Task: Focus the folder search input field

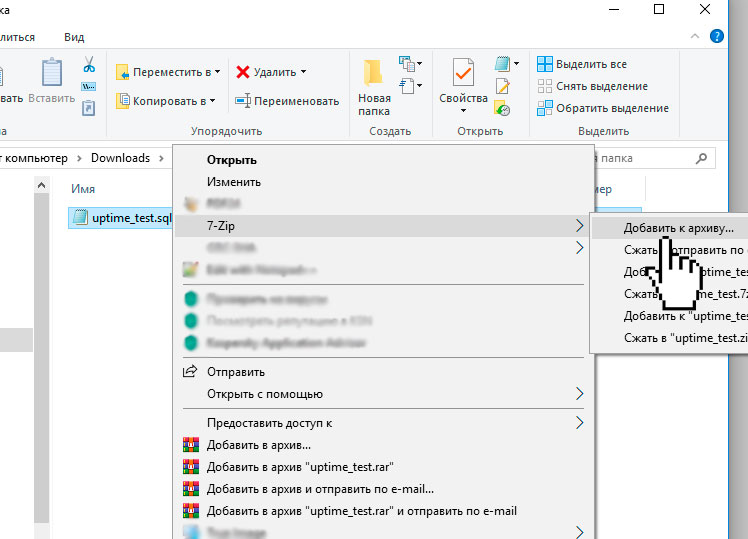Action: click(x=654, y=158)
